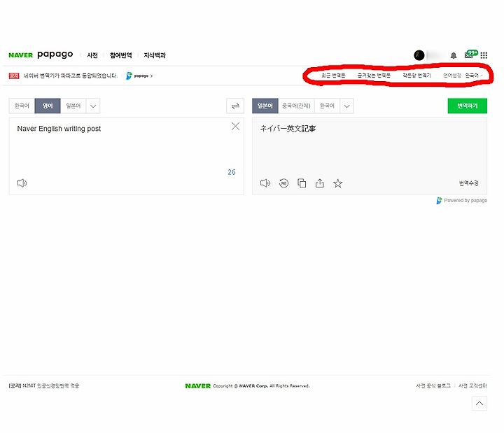The image size is (504, 433).
Task: Click the back-to-top arrow button
Action: point(479,403)
